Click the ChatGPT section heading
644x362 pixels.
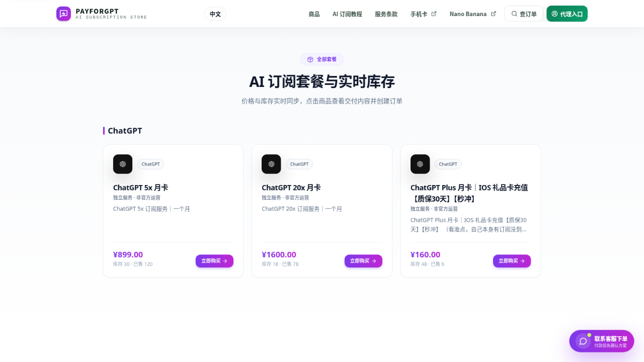125,131
